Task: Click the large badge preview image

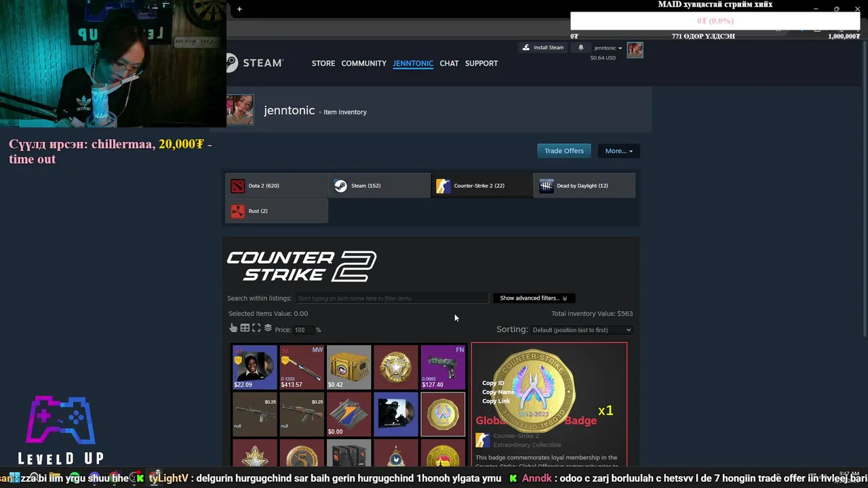Action: 534,391
